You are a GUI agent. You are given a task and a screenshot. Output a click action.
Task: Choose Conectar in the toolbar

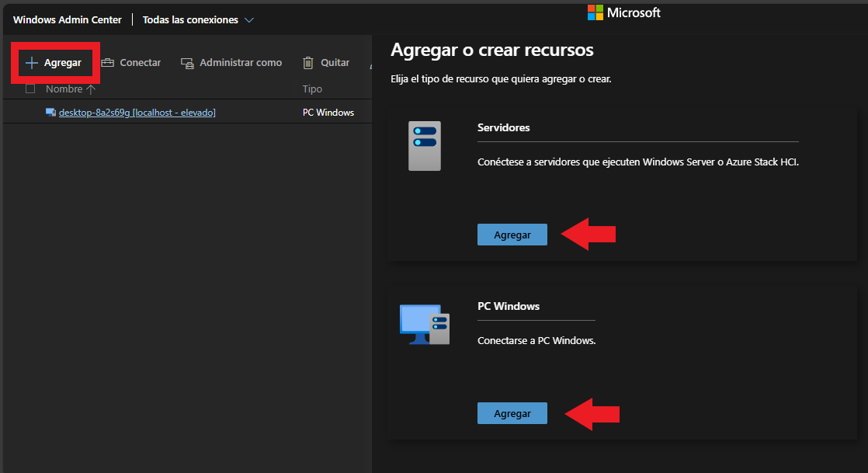click(x=131, y=63)
